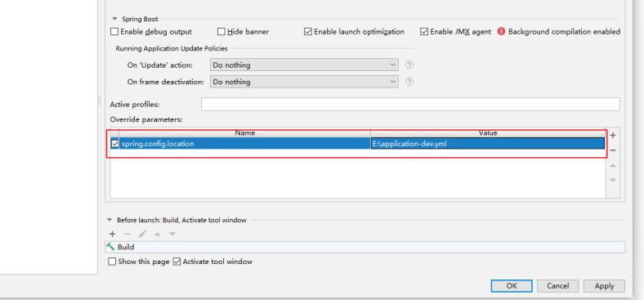
Task: Check Show this page option
Action: 112,262
